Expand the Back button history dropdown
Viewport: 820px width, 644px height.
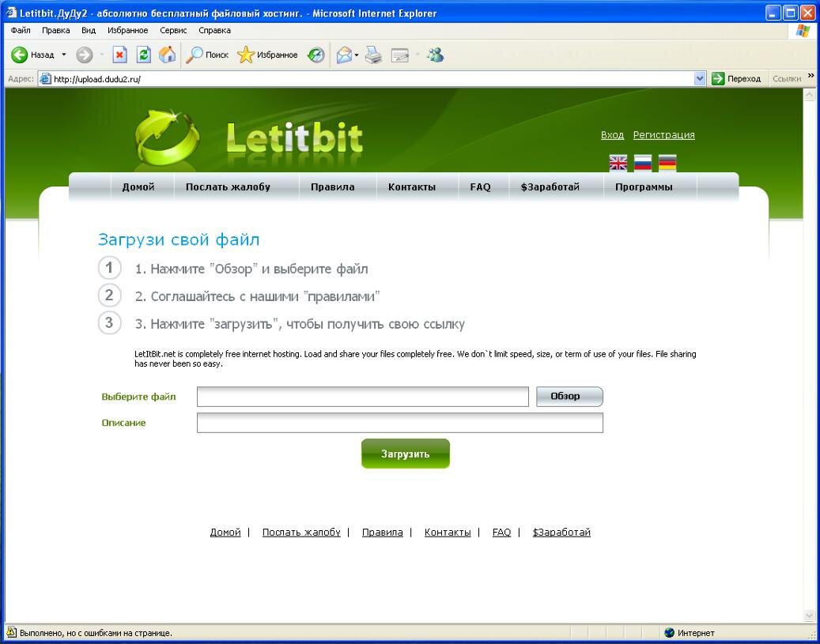click(64, 55)
